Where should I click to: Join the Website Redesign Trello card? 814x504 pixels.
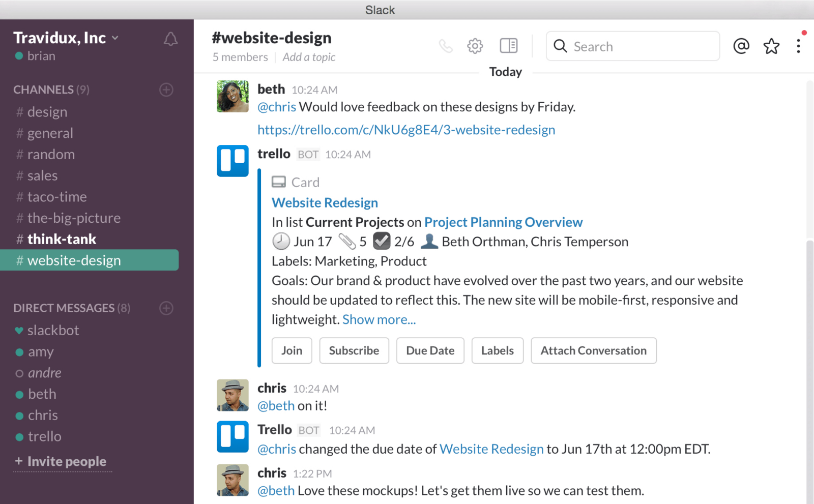(x=292, y=350)
